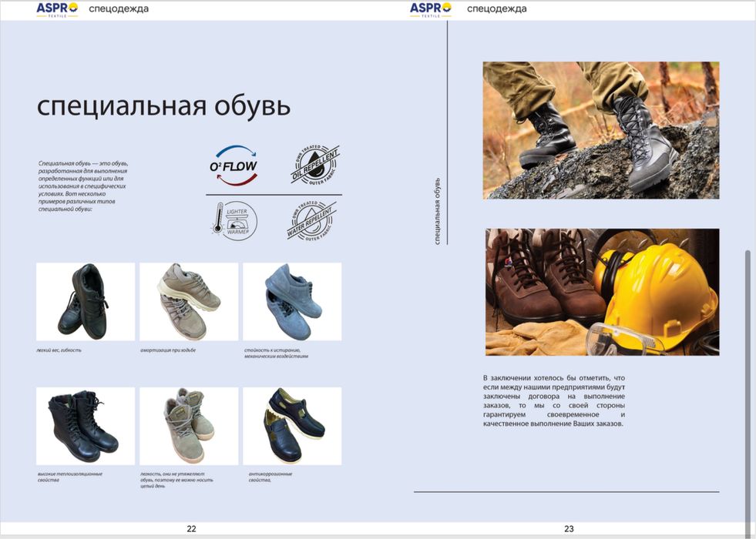
Task: Click the Water Repellent stamp icon
Action: tap(312, 221)
